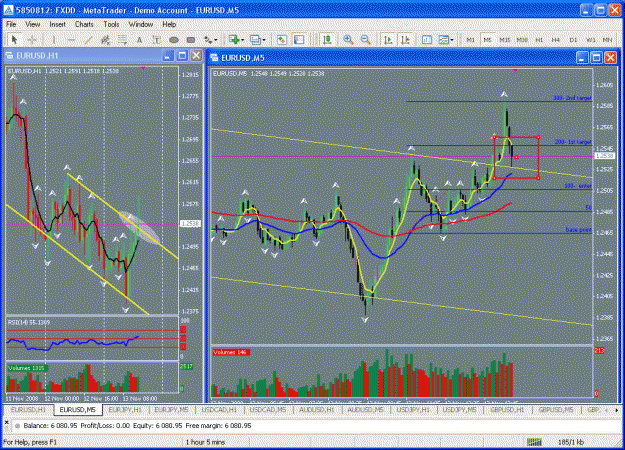
Task: Pick the horizontal line drawing tool
Action: coord(71,39)
